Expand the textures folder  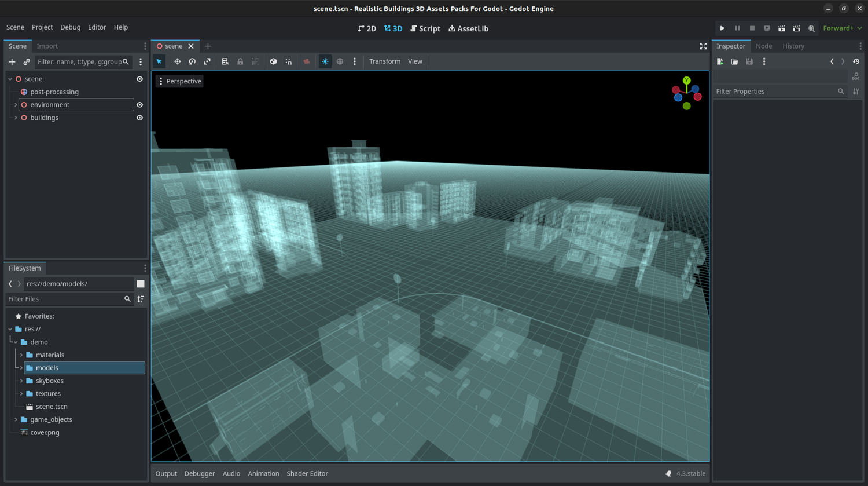coord(21,394)
